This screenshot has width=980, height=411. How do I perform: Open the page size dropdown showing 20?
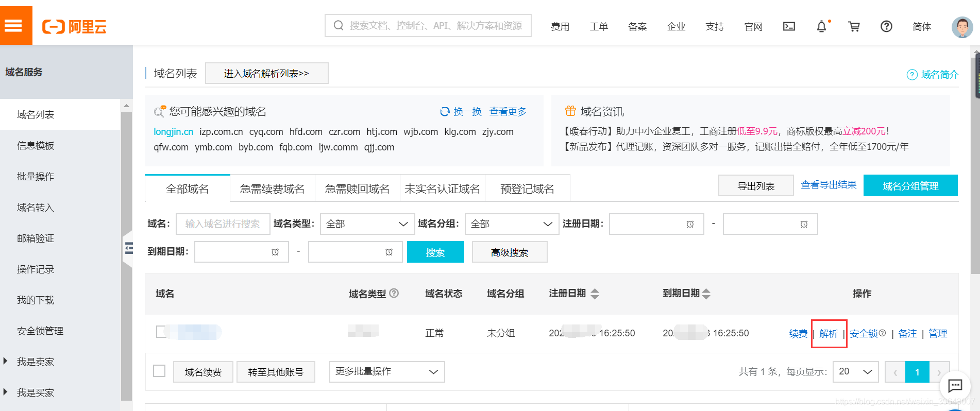point(856,372)
